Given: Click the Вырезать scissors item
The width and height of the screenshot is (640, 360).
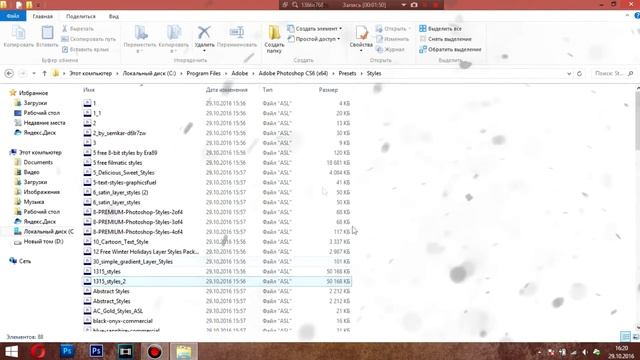Looking at the screenshot, I should 78,29.
